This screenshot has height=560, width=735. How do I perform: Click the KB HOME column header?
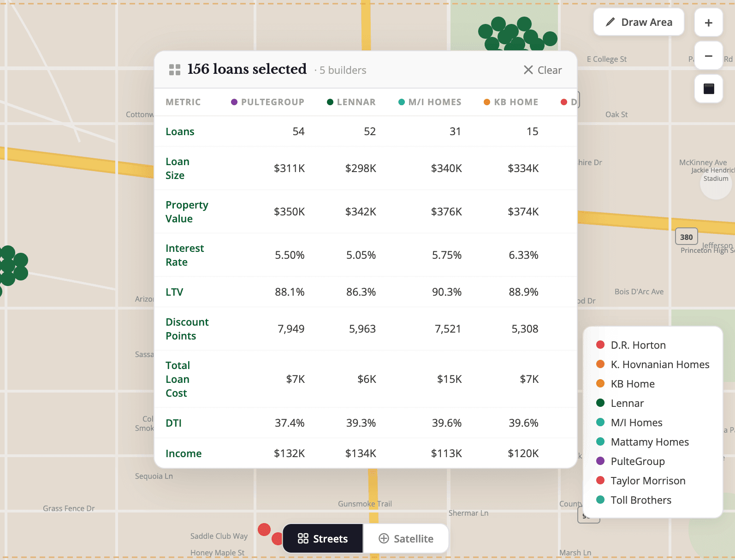point(511,102)
